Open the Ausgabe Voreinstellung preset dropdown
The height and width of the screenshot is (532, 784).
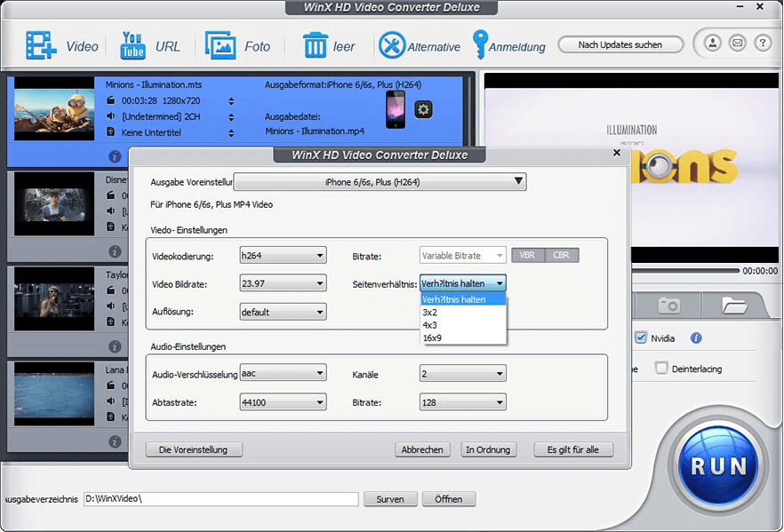point(380,182)
